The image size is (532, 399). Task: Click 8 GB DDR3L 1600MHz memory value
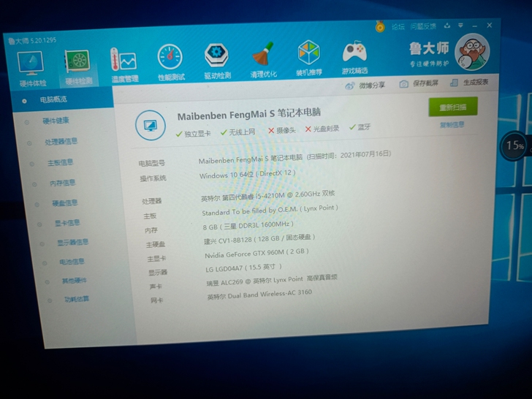[248, 225]
